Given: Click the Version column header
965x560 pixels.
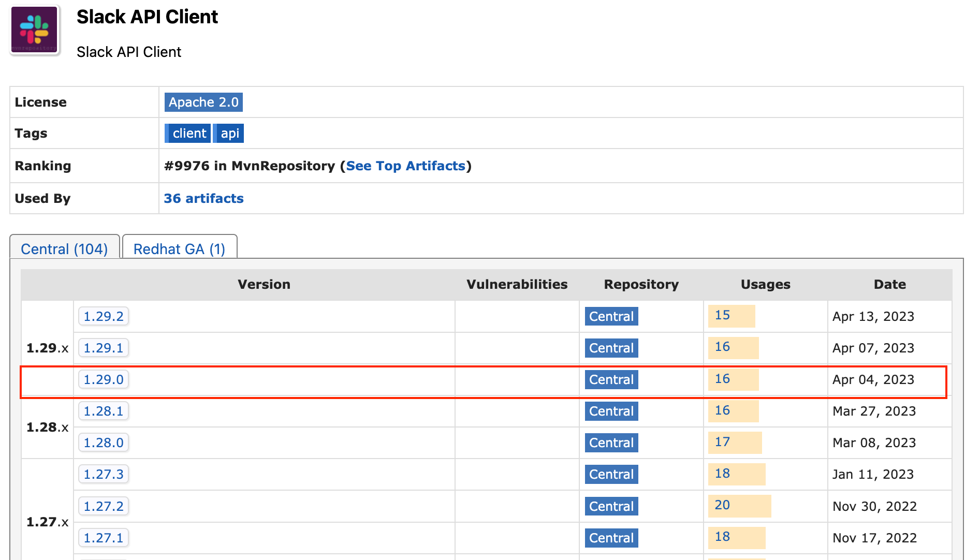Looking at the screenshot, I should [264, 285].
